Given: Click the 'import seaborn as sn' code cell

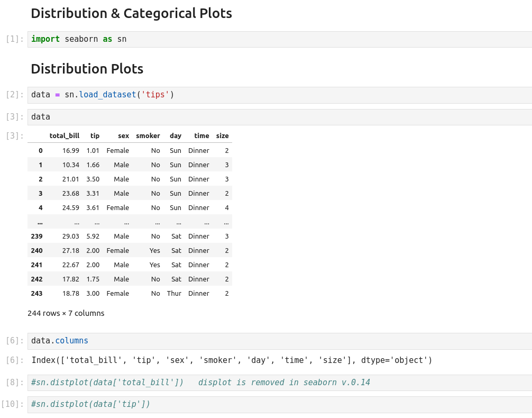Looking at the screenshot, I should tap(279, 39).
